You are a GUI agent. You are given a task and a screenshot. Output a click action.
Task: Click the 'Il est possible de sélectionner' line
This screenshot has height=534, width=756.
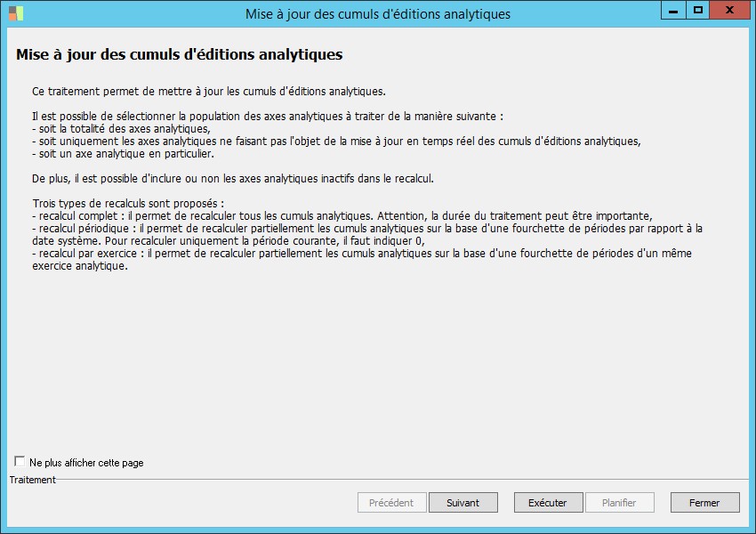267,117
